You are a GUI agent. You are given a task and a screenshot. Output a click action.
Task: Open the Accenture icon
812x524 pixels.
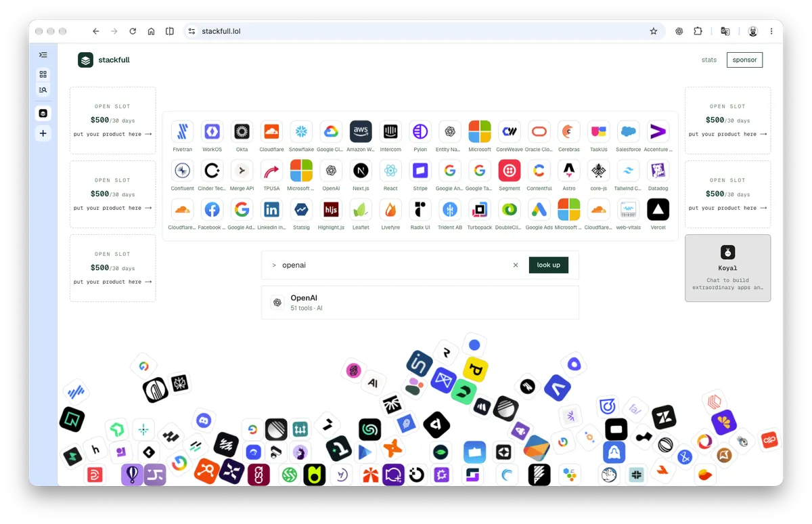pyautogui.click(x=658, y=131)
